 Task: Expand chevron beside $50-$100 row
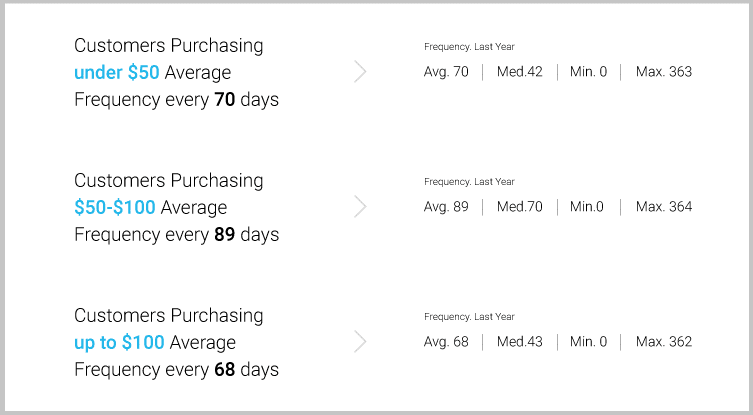point(360,207)
